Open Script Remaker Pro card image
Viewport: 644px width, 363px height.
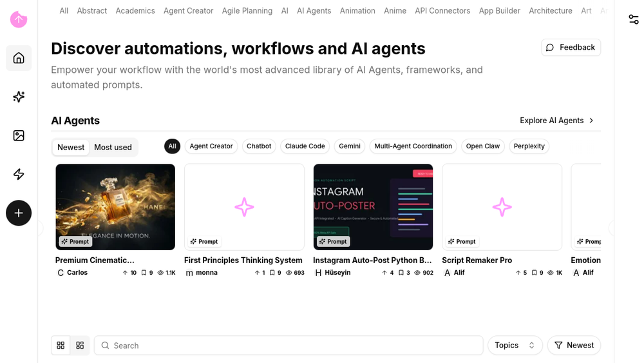pyautogui.click(x=502, y=207)
